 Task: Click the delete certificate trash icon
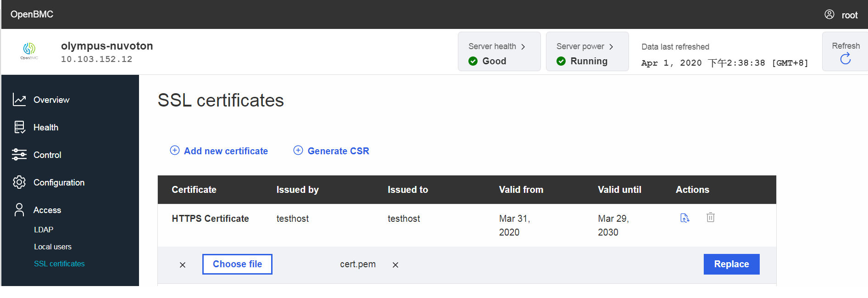click(x=710, y=218)
